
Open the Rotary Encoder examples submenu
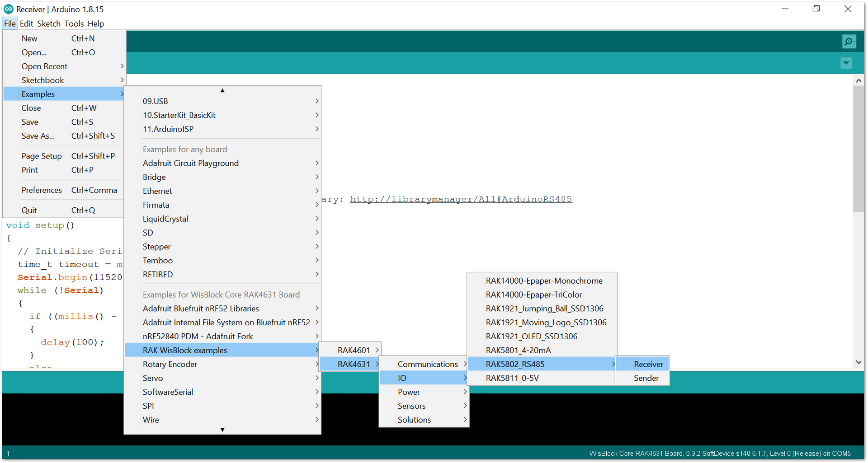(222, 364)
